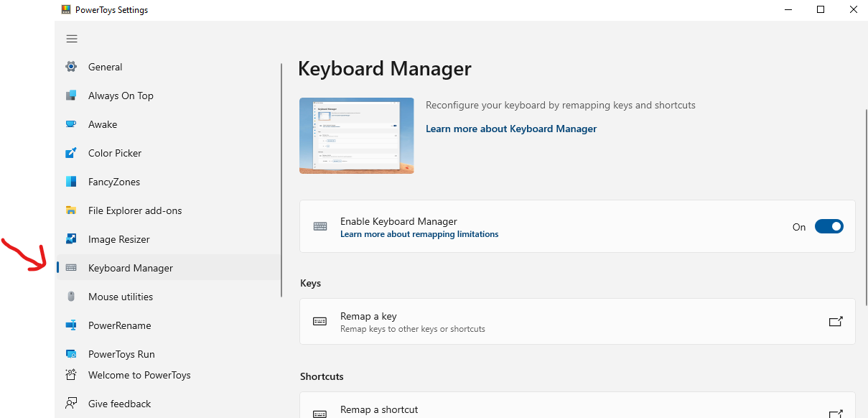Open Learn more about Keyboard Manager link

[x=511, y=129]
